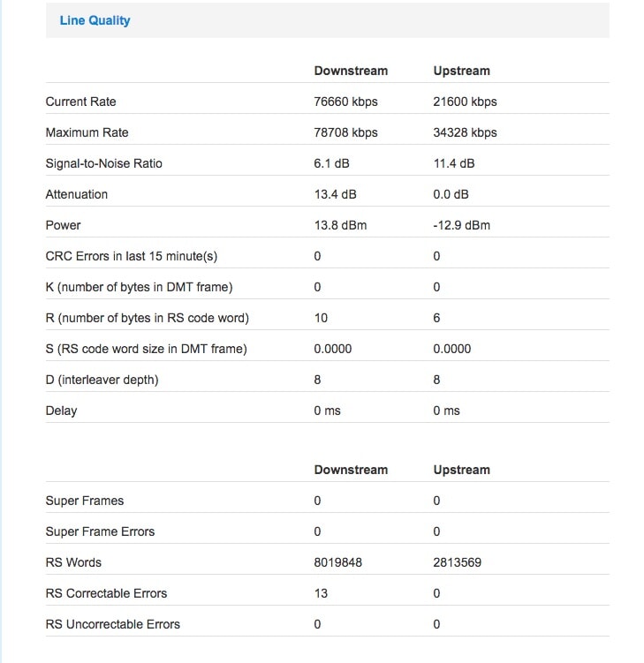
Task: Click the R (number of bytes in RS code word) label
Action: (147, 318)
